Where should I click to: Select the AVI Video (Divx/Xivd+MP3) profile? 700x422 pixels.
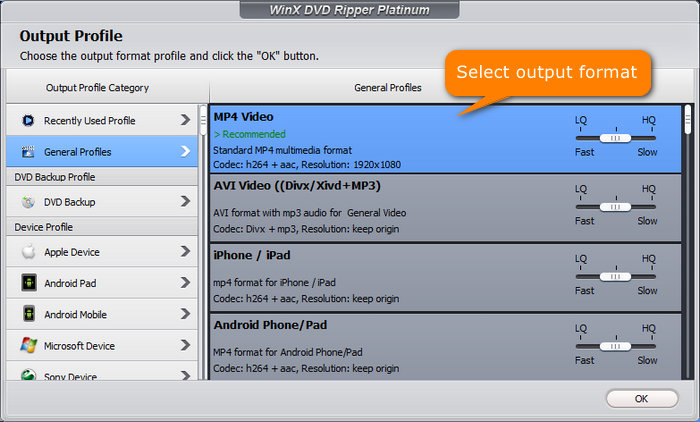(446, 208)
